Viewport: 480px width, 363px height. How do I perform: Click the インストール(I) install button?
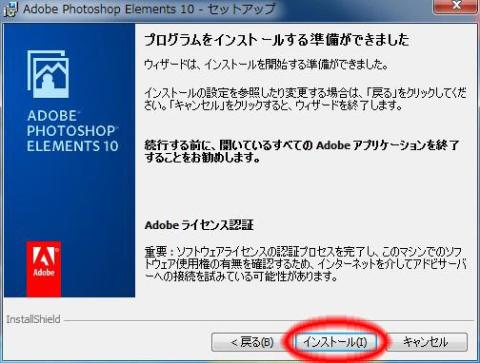click(336, 342)
